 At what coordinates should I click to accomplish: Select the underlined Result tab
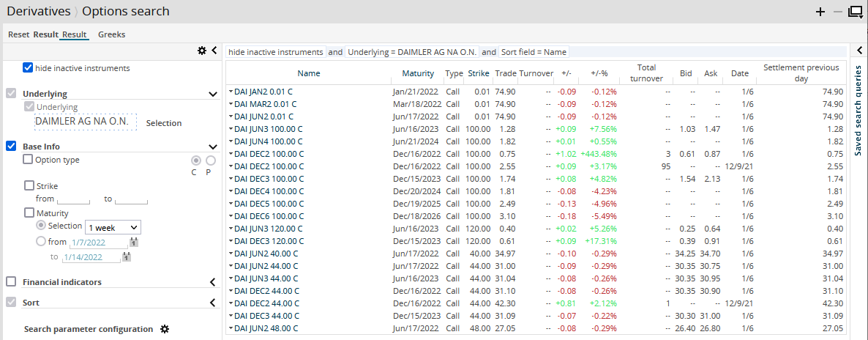pos(75,34)
